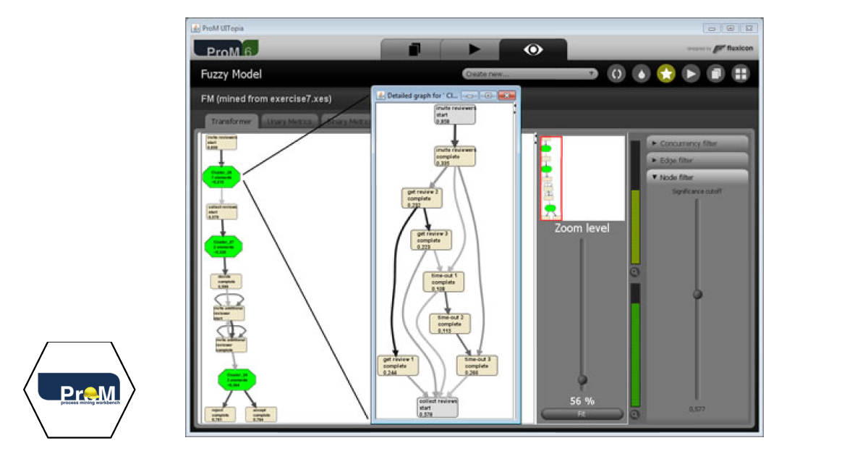The image size is (868, 454).
Task: Select 'invite additional reviewer start' node
Action: tap(230, 312)
